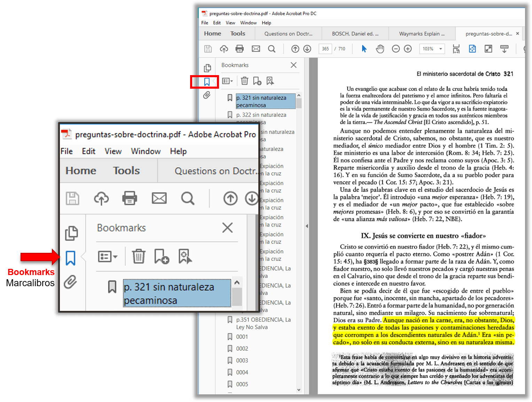The image size is (532, 402).
Task: Select the bookmark named 0005
Action: tap(242, 384)
